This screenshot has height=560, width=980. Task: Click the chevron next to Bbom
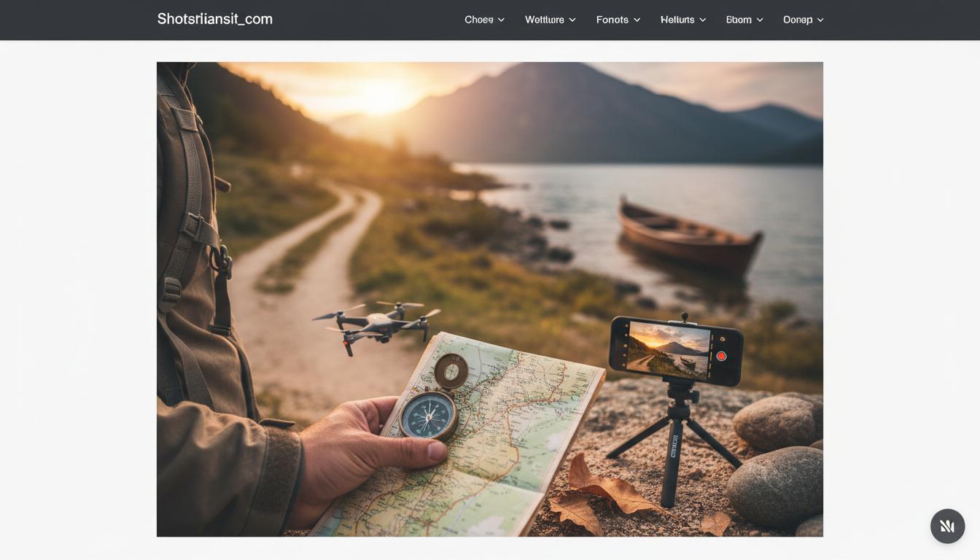point(760,20)
